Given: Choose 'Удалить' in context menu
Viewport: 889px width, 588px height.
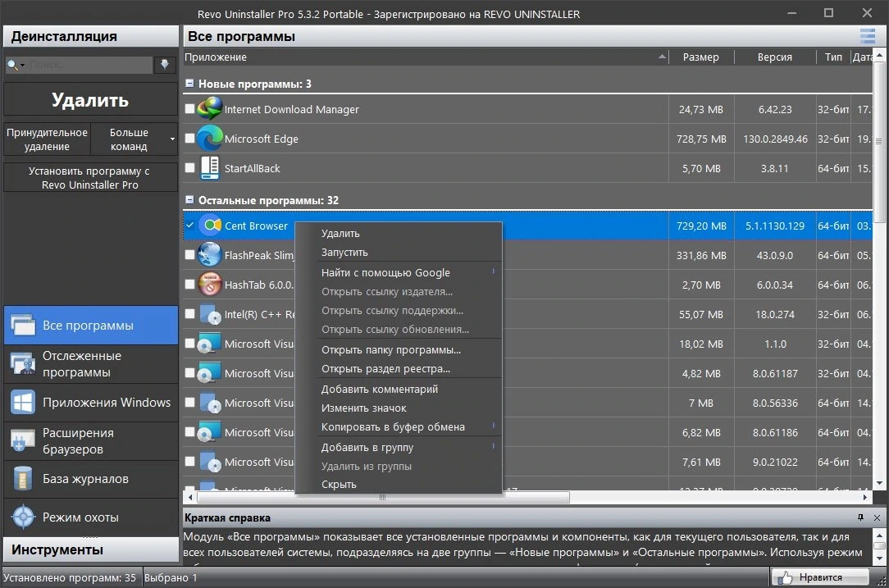Looking at the screenshot, I should (399, 233).
